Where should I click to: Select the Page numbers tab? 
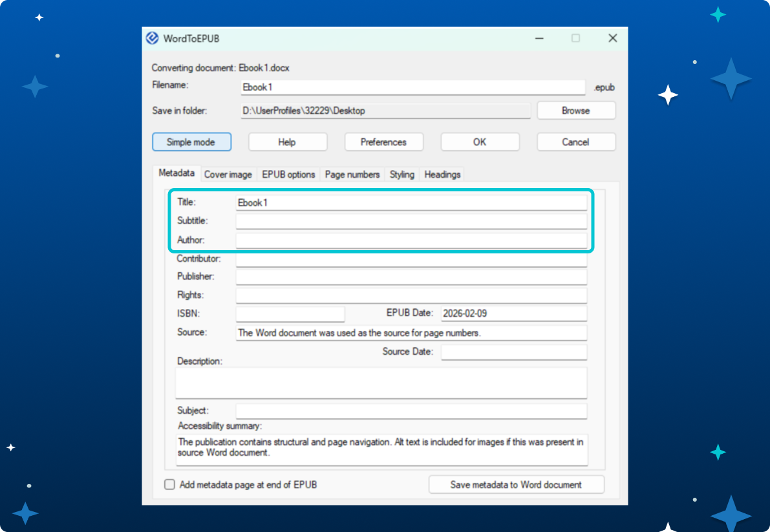coord(352,175)
